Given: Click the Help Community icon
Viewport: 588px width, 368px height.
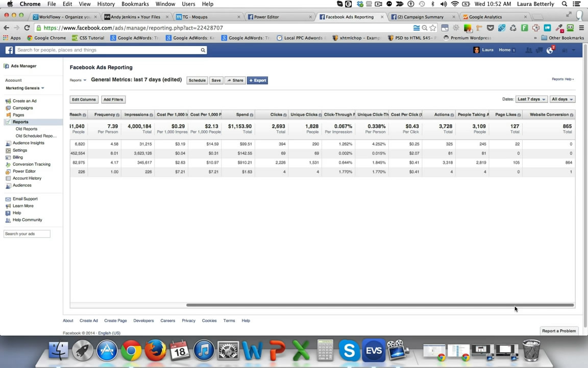Looking at the screenshot, I should 8,220.
